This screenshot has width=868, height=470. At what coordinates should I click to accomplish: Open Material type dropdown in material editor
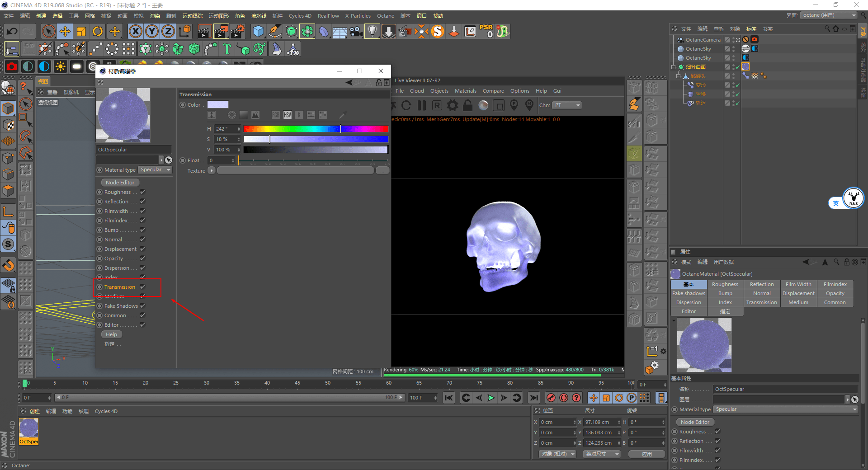click(x=155, y=170)
